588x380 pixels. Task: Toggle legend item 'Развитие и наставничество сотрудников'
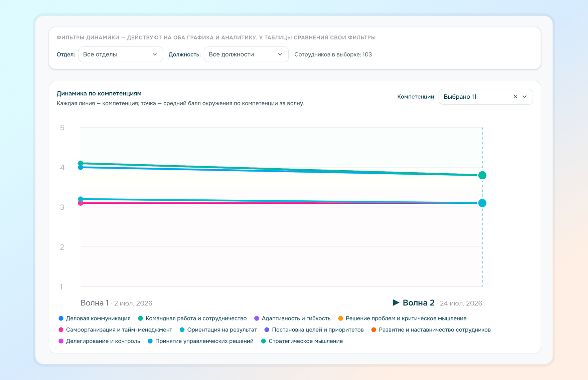point(431,329)
